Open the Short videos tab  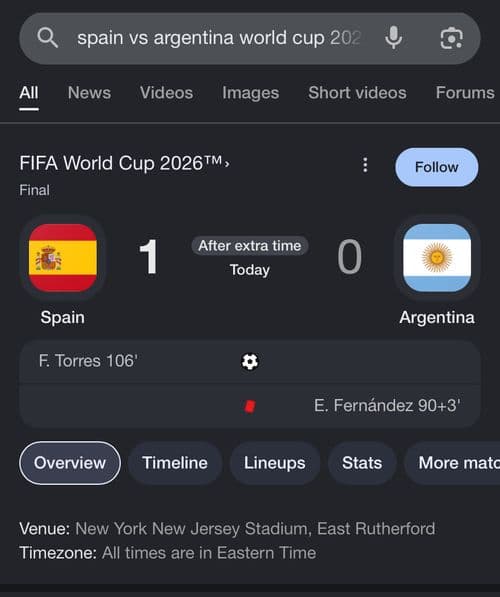pos(357,93)
